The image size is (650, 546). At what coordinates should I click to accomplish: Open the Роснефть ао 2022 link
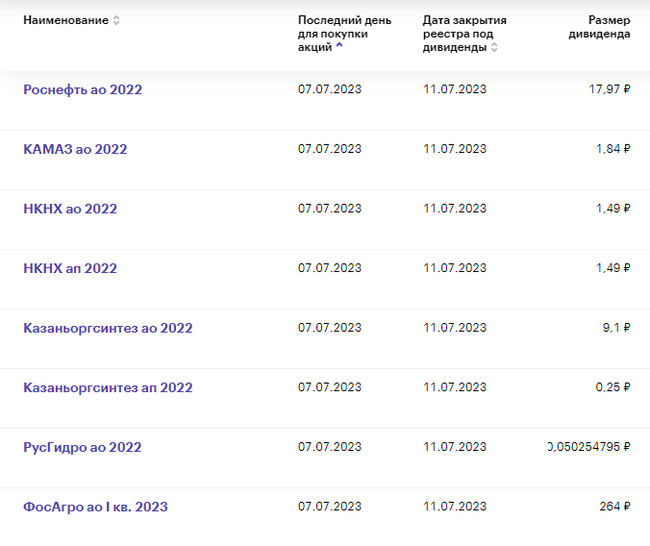82,89
